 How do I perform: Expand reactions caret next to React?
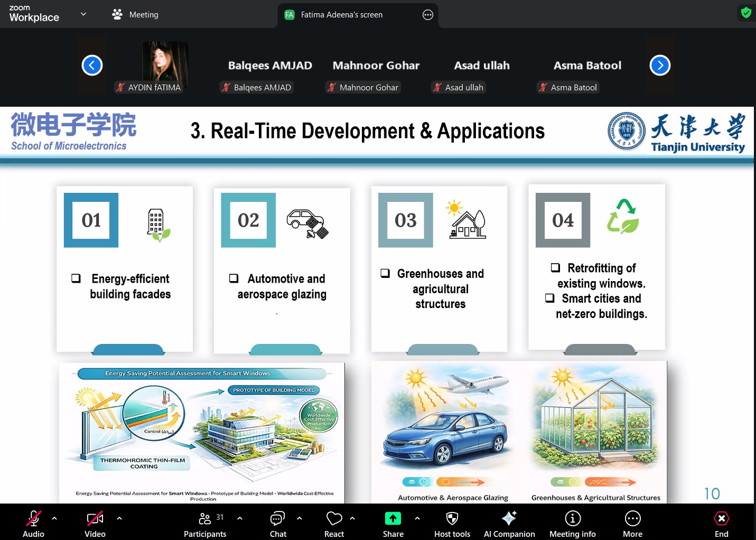pyautogui.click(x=352, y=518)
